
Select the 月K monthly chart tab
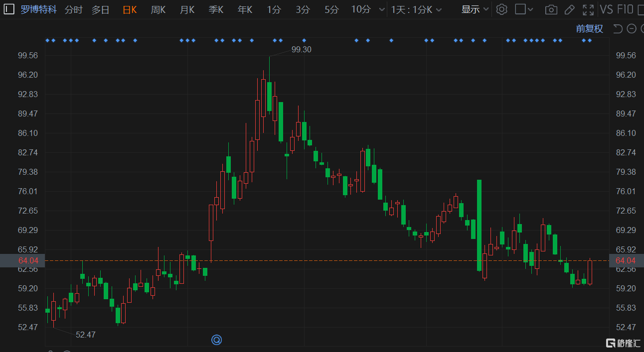(x=187, y=9)
